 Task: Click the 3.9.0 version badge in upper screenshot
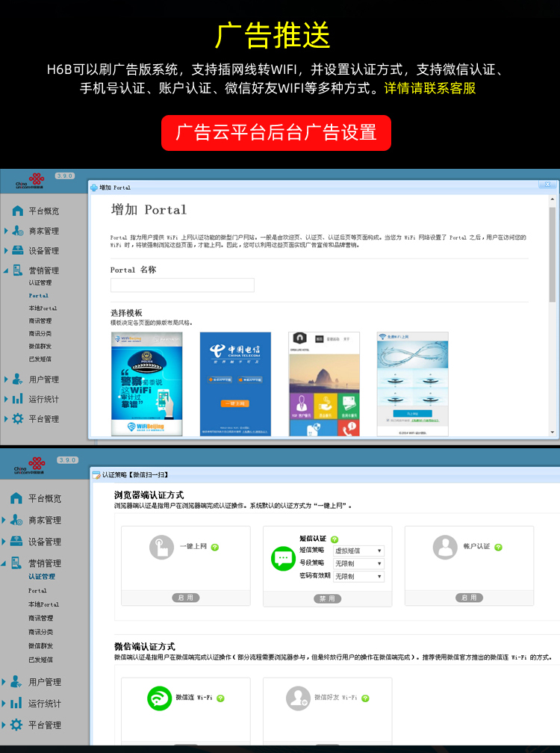point(64,176)
